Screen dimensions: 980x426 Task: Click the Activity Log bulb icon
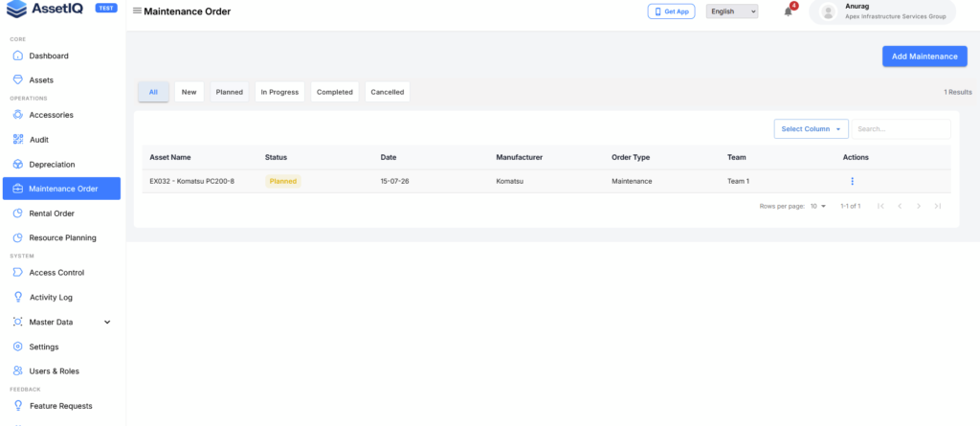pos(18,297)
